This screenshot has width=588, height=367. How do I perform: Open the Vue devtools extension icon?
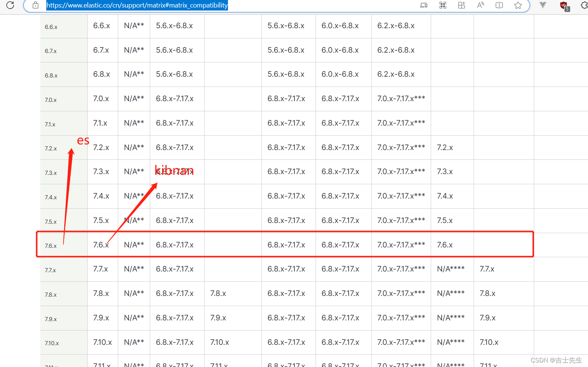click(x=542, y=5)
